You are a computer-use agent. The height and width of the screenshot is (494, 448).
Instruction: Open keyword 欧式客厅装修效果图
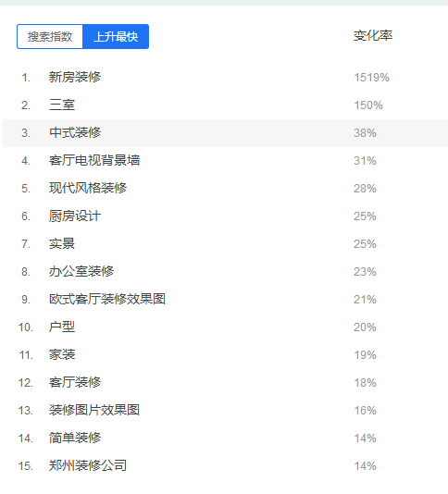pyautogui.click(x=107, y=299)
